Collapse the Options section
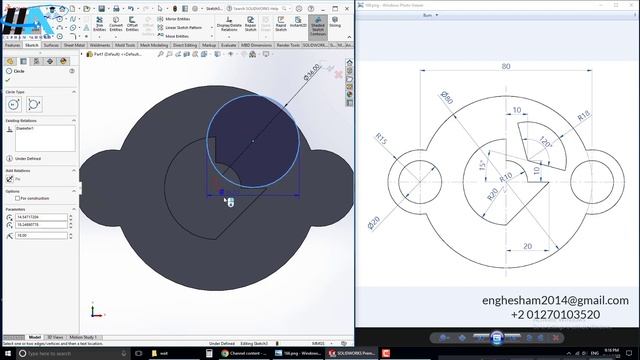This screenshot has height=360, width=640. point(74,191)
